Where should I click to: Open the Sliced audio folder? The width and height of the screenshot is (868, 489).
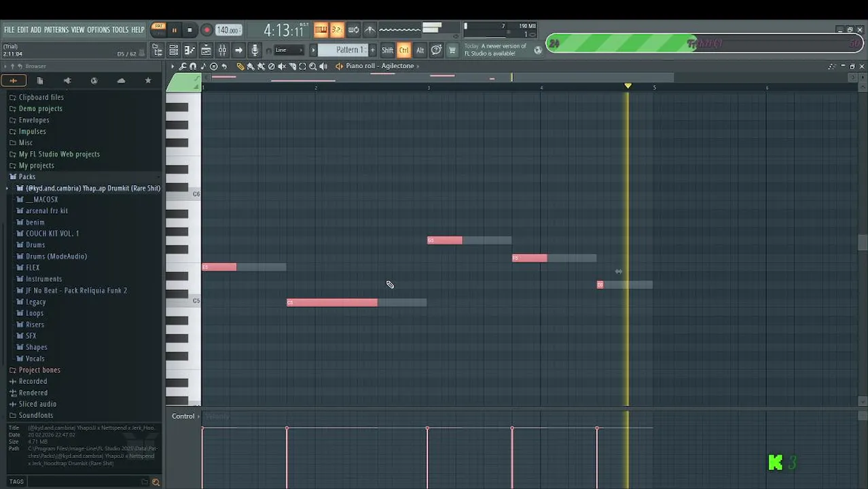tap(37, 404)
